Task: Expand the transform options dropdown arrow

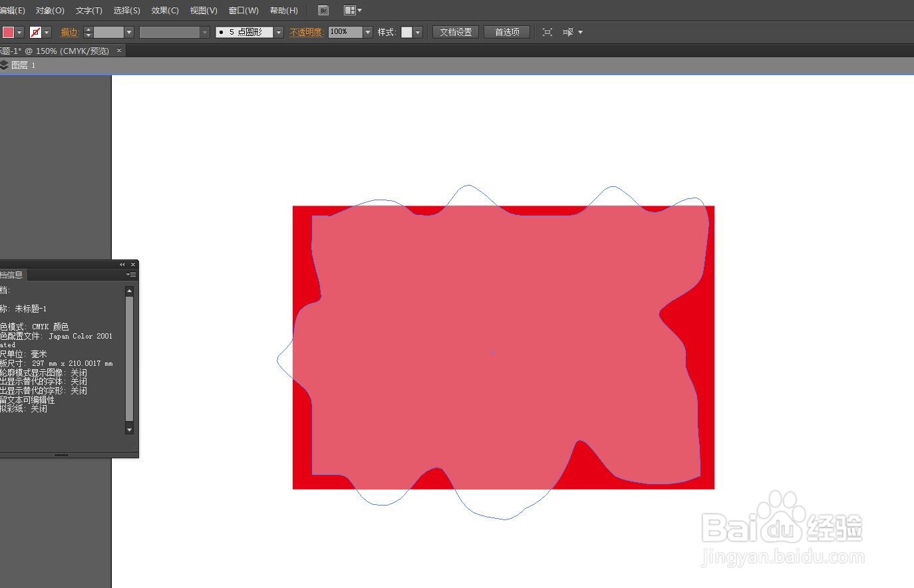Action: pos(580,32)
